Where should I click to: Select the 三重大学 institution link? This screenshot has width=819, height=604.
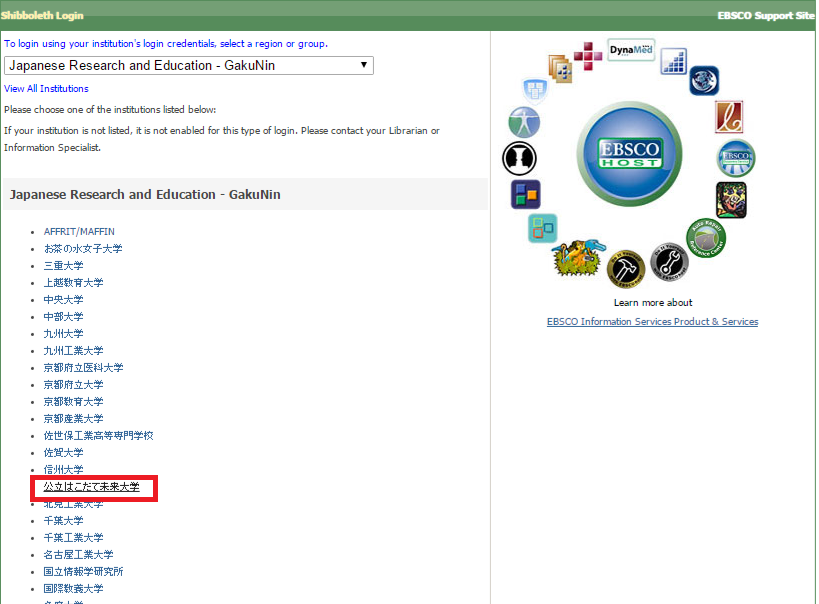tap(64, 265)
